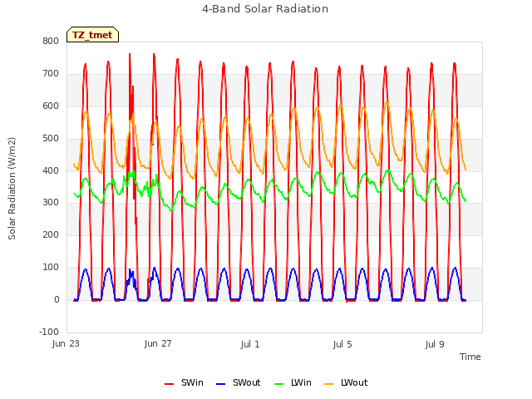
Task: Click the 400 y-axis tick label
Action: coord(51,170)
